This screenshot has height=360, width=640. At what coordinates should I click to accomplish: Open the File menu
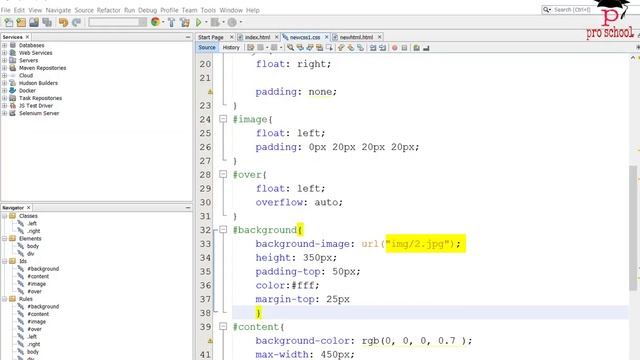pyautogui.click(x=5, y=10)
